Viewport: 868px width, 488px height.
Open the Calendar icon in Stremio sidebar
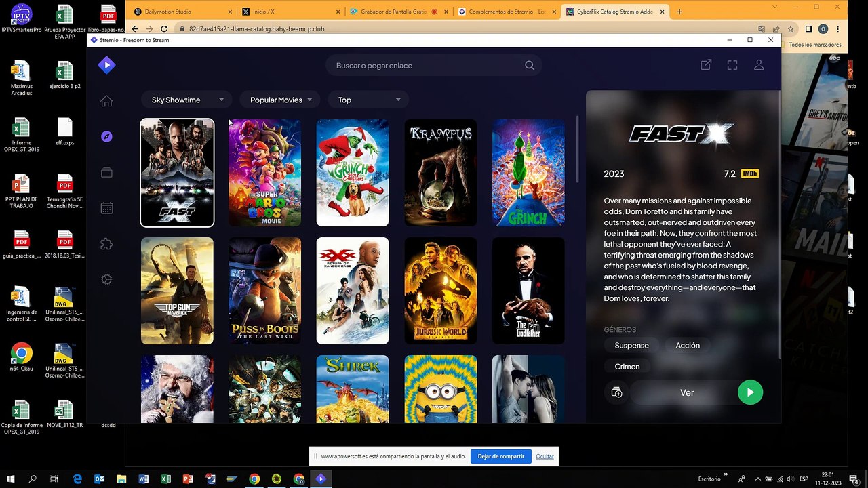click(x=106, y=208)
